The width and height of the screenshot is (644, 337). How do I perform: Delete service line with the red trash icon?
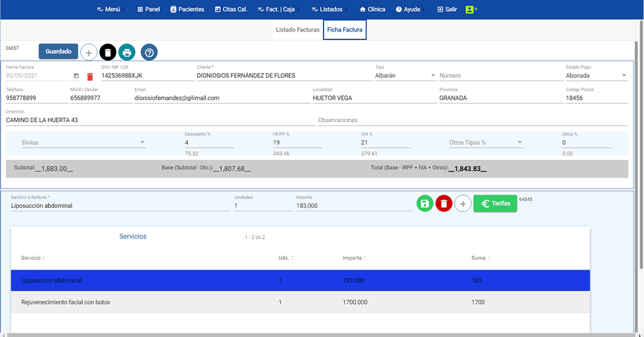444,203
